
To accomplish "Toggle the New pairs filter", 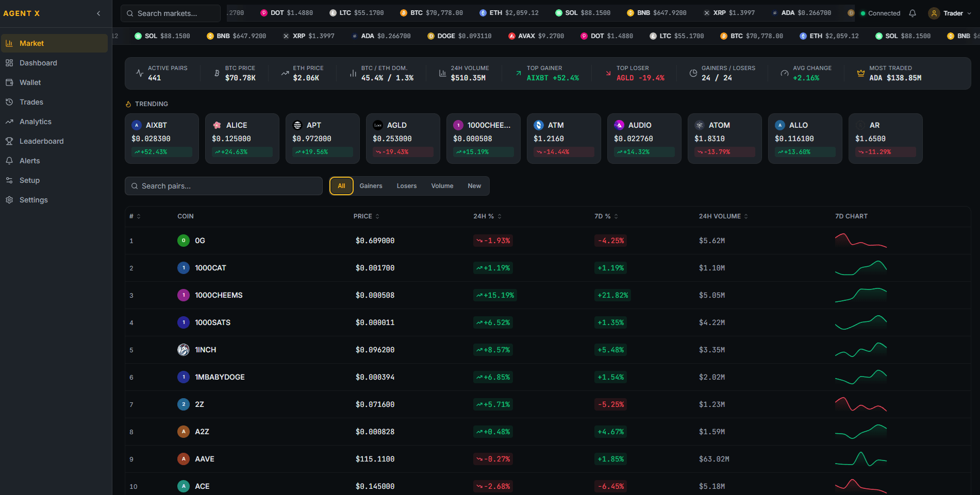I will [x=474, y=185].
